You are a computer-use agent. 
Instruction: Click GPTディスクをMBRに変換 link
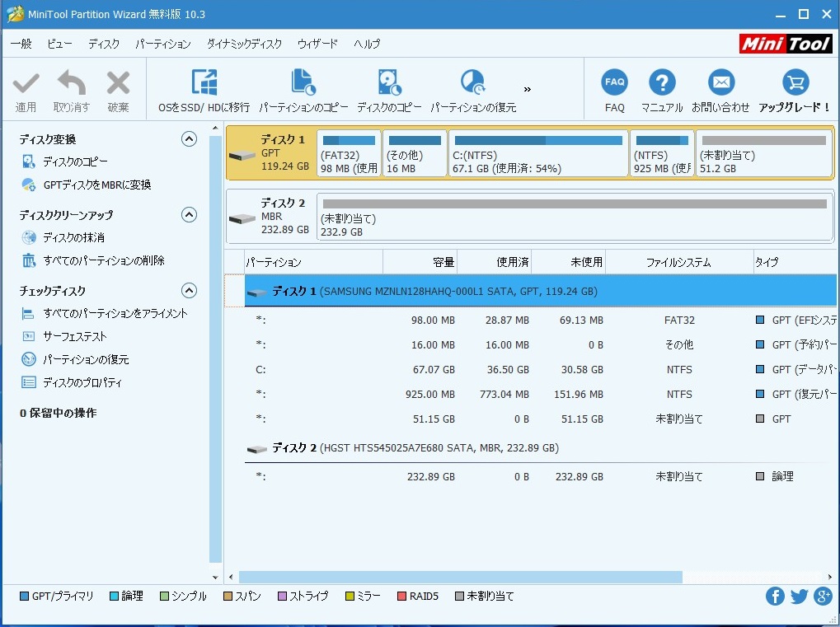96,185
